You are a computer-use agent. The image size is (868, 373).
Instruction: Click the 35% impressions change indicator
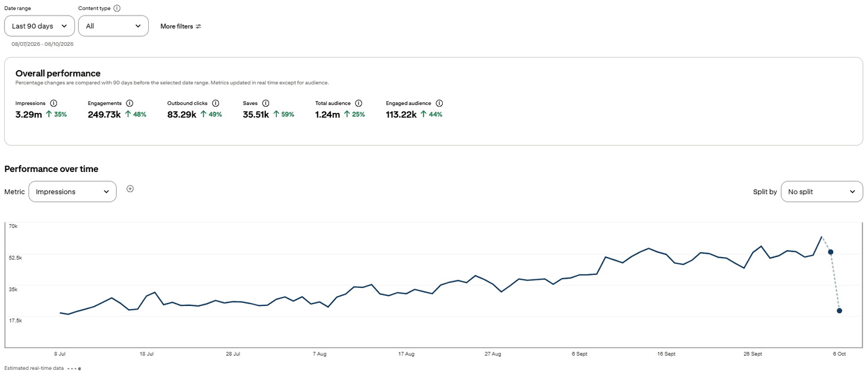pyautogui.click(x=56, y=115)
